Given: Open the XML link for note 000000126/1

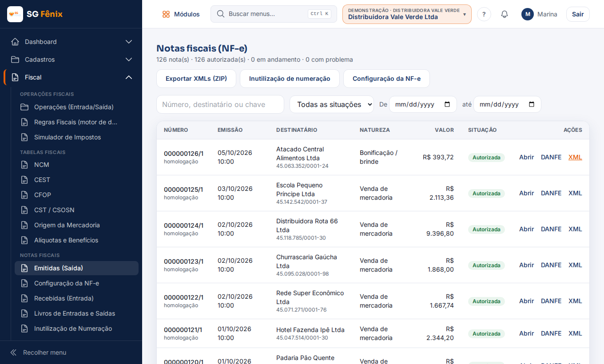Looking at the screenshot, I should (x=575, y=157).
